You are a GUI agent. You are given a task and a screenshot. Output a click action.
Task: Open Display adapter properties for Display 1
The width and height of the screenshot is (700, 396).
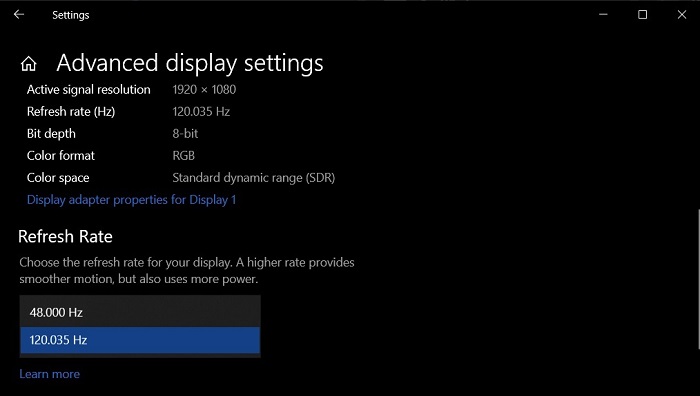click(131, 200)
